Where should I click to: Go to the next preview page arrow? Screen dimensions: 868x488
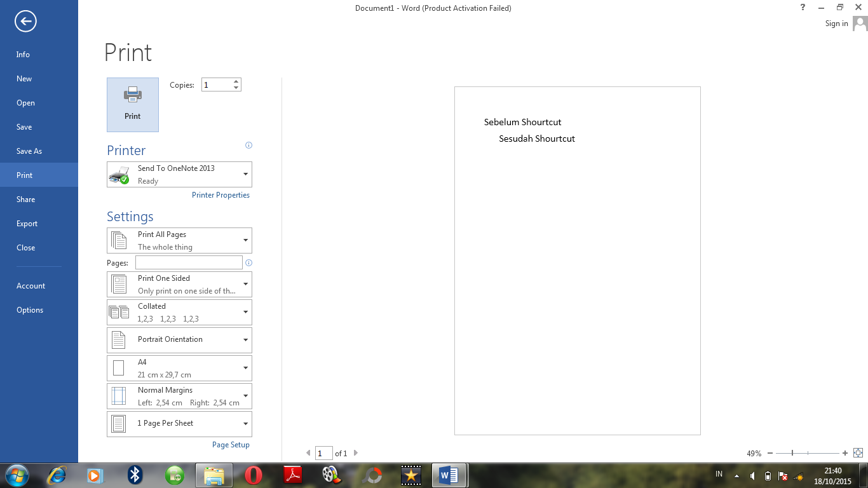356,453
